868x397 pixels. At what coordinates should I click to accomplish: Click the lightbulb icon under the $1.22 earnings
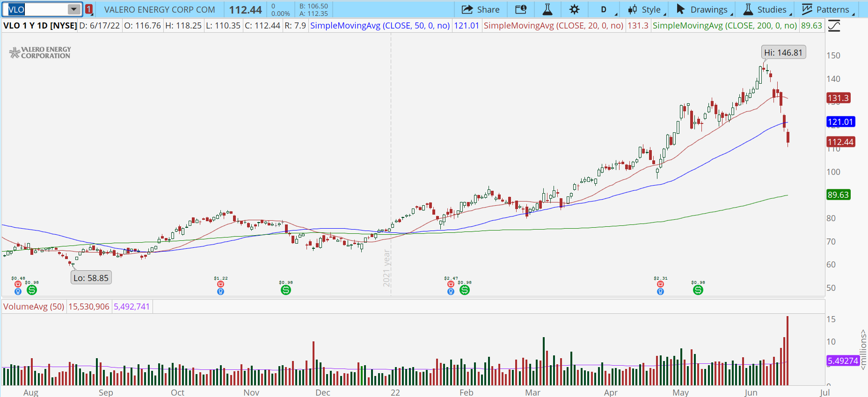point(220,292)
